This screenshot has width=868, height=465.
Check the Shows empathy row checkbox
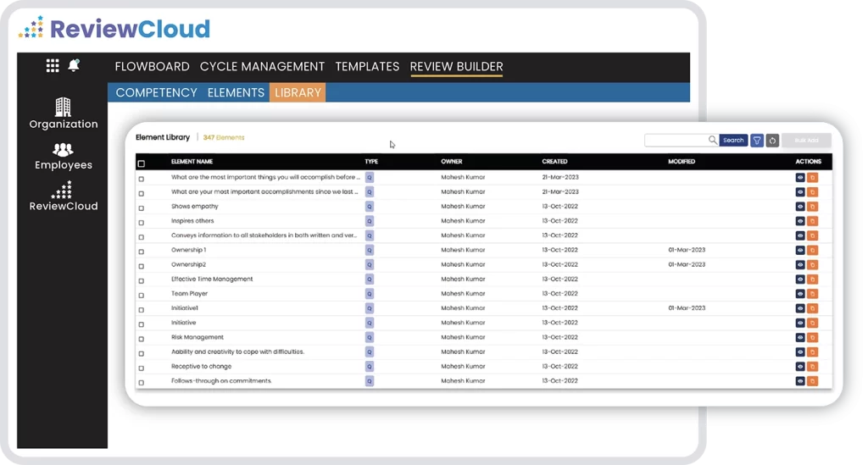point(142,208)
